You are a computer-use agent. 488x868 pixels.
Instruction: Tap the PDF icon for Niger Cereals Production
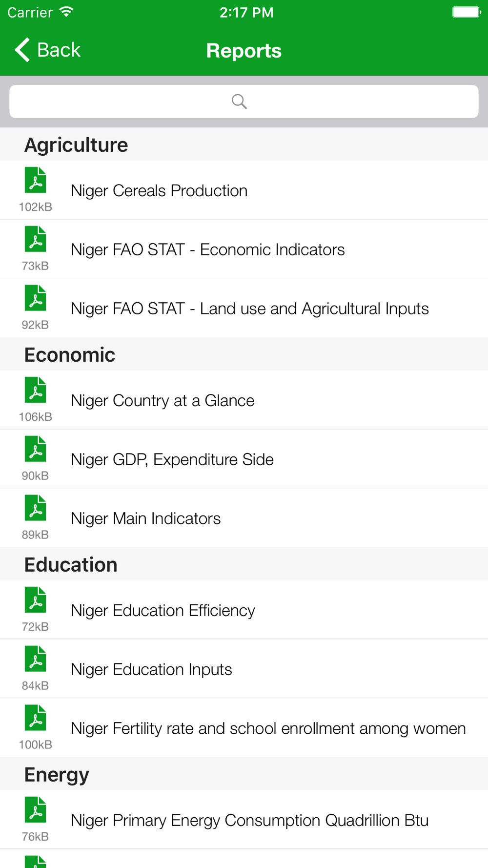[36, 180]
